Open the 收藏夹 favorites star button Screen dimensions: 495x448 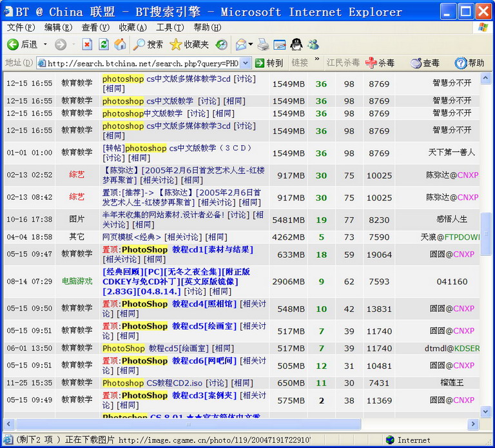[189, 44]
